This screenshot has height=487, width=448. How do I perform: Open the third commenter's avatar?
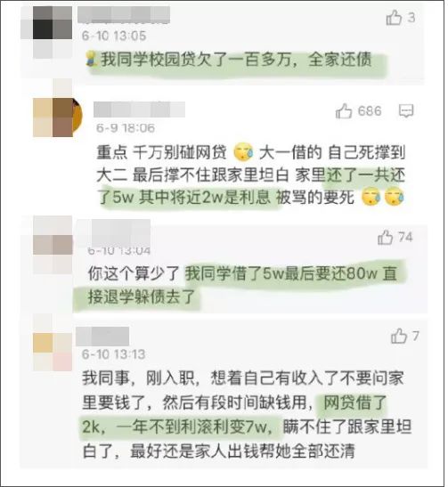[x=53, y=245]
